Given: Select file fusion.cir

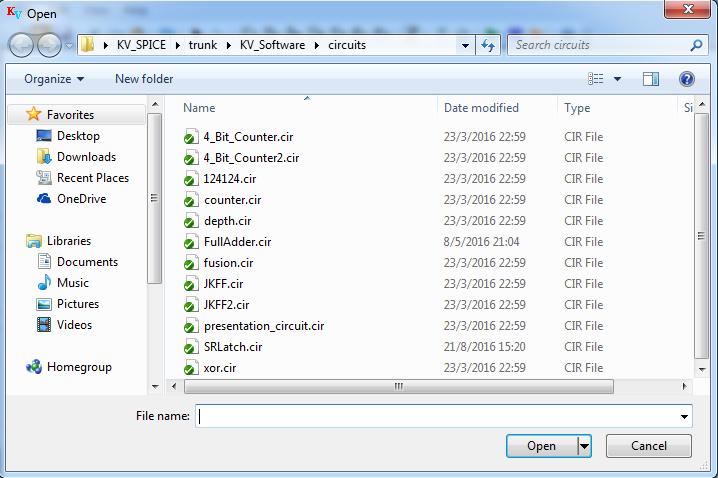Looking at the screenshot, I should click(228, 263).
